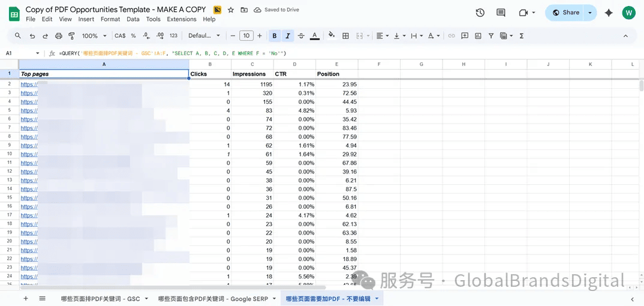Open the text color picker
The height and width of the screenshot is (306, 644).
click(x=315, y=36)
